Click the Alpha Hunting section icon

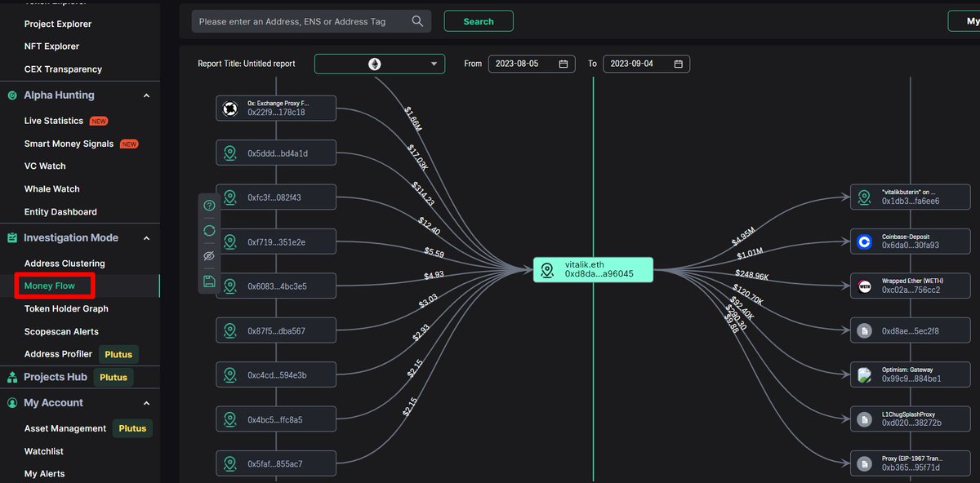coord(12,95)
